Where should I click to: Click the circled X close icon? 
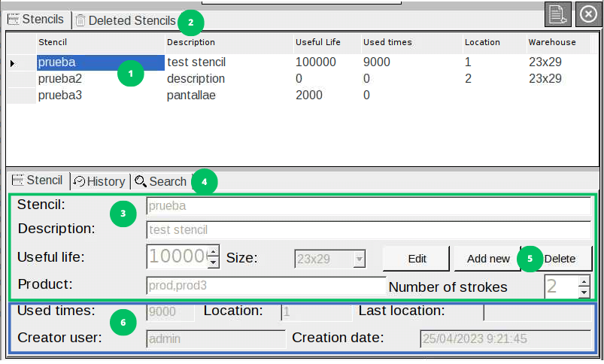tap(588, 14)
